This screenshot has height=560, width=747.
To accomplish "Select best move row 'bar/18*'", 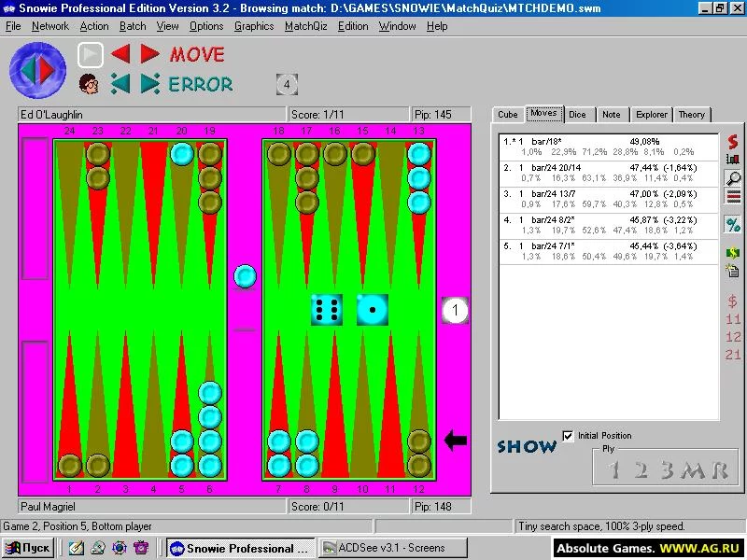I will pos(609,147).
